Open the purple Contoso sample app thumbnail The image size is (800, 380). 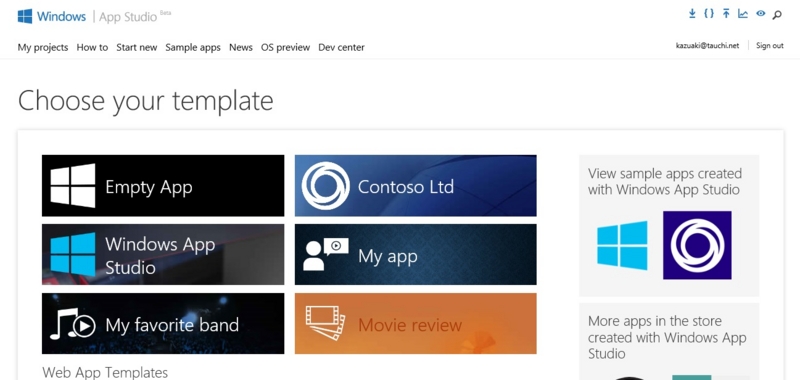[697, 245]
